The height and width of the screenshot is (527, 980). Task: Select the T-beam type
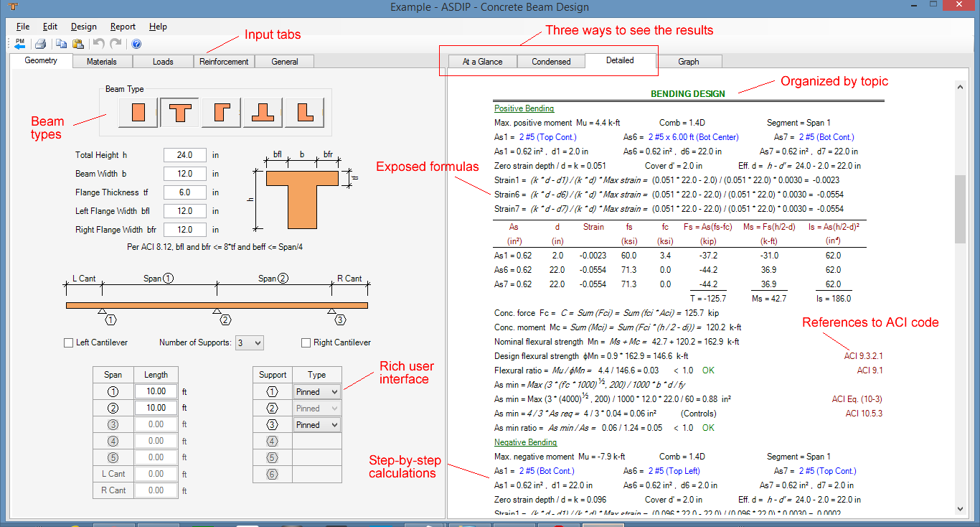point(180,113)
